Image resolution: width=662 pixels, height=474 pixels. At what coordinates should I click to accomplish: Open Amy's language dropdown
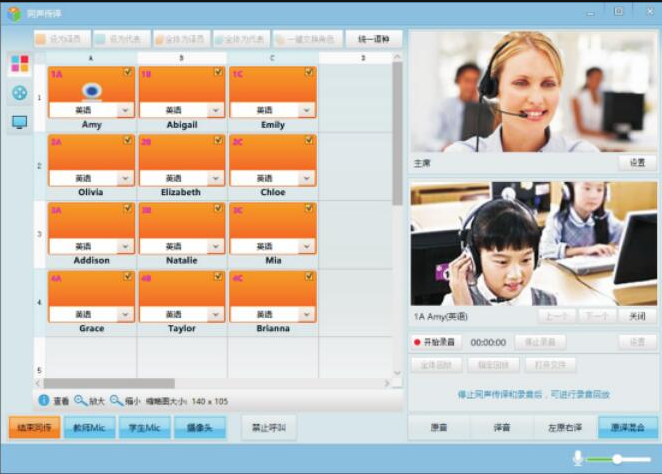pyautogui.click(x=125, y=110)
